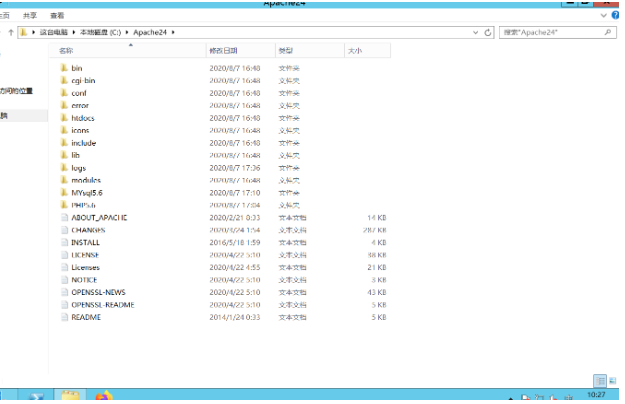Image resolution: width=625 pixels, height=404 pixels.
Task: Open address bar history dropdown
Action: click(x=475, y=32)
